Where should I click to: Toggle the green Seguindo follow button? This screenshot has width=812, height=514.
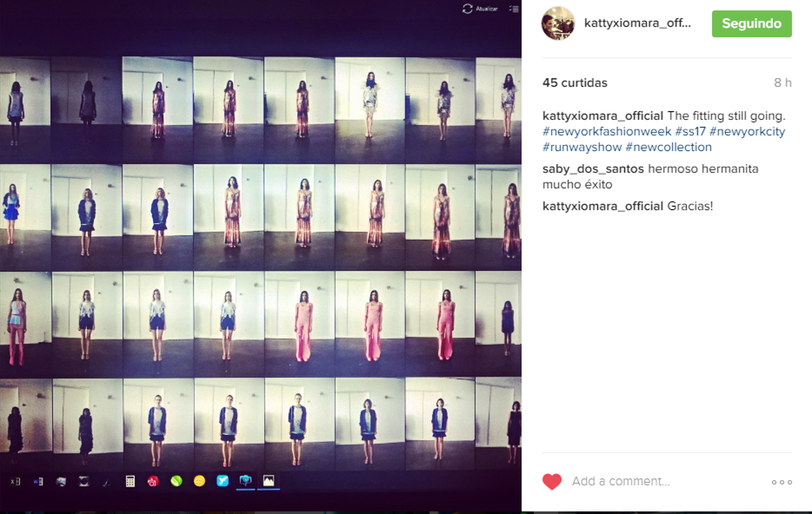click(x=751, y=24)
